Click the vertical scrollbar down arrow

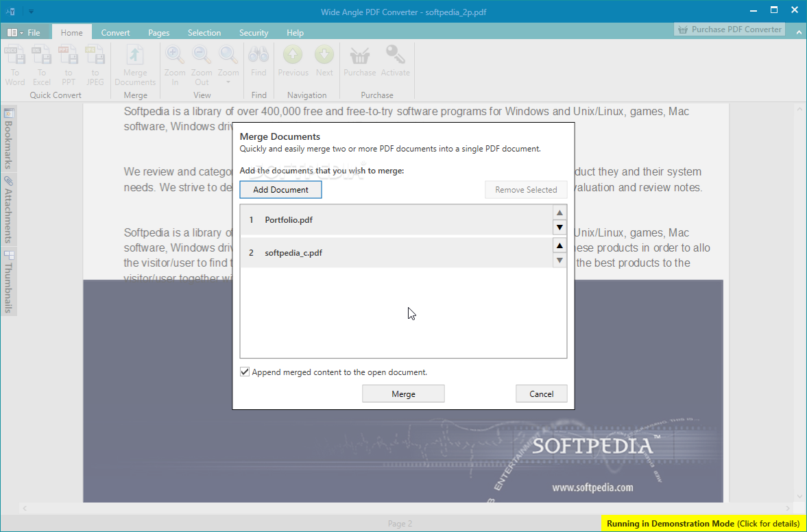click(x=799, y=497)
